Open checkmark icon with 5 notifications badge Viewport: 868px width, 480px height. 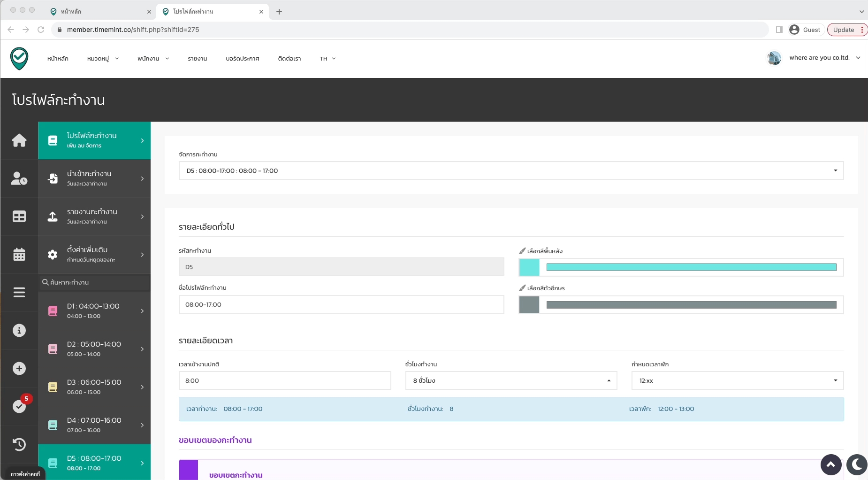[19, 406]
